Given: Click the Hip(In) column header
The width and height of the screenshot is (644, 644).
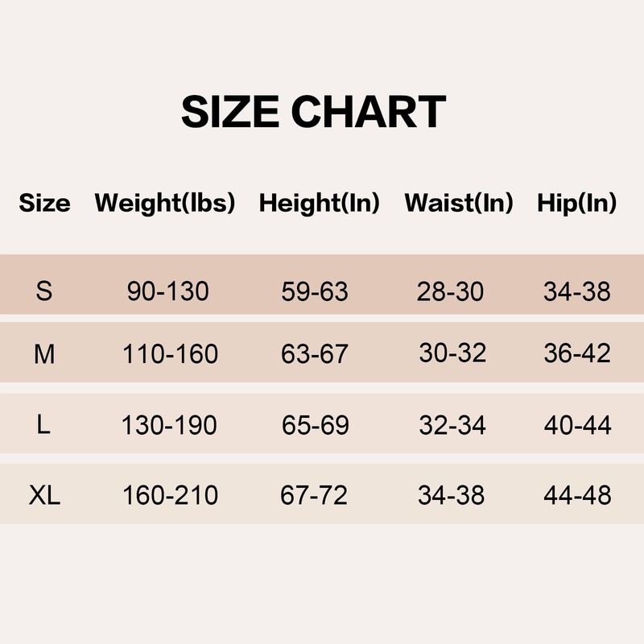Looking at the screenshot, I should [x=577, y=204].
